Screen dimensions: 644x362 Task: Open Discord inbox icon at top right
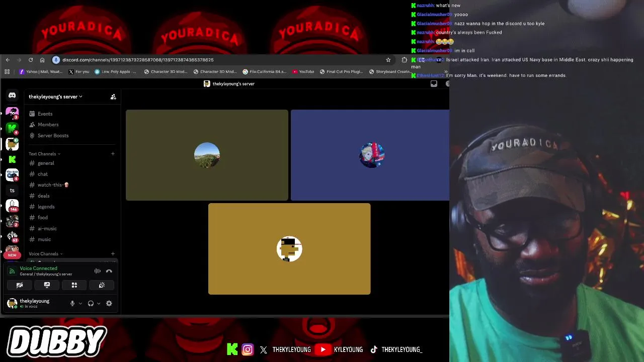[x=434, y=84]
